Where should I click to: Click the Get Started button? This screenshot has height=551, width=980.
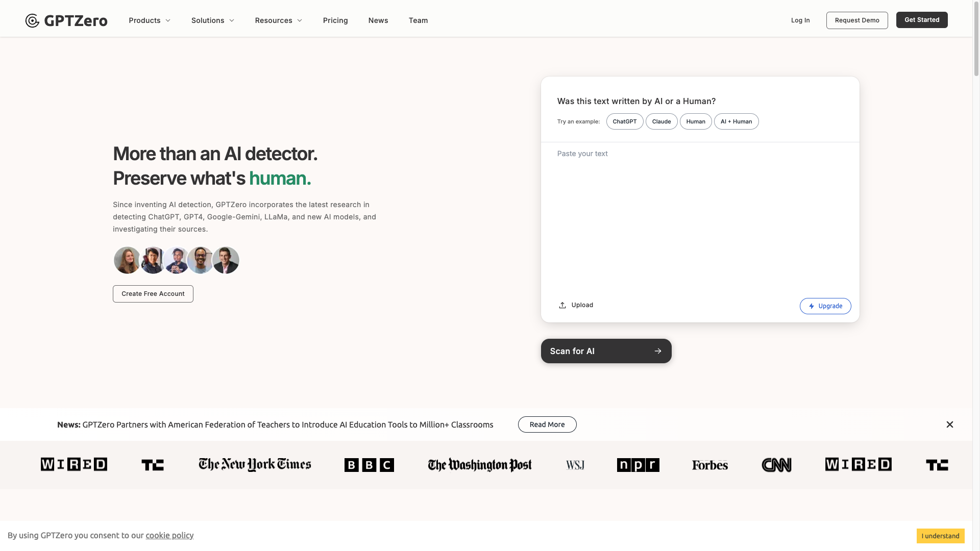pos(922,20)
